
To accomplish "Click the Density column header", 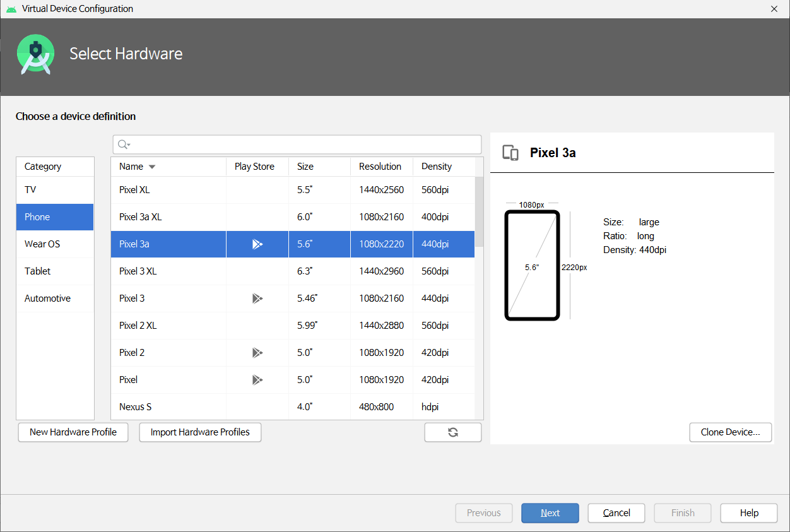I will click(444, 167).
